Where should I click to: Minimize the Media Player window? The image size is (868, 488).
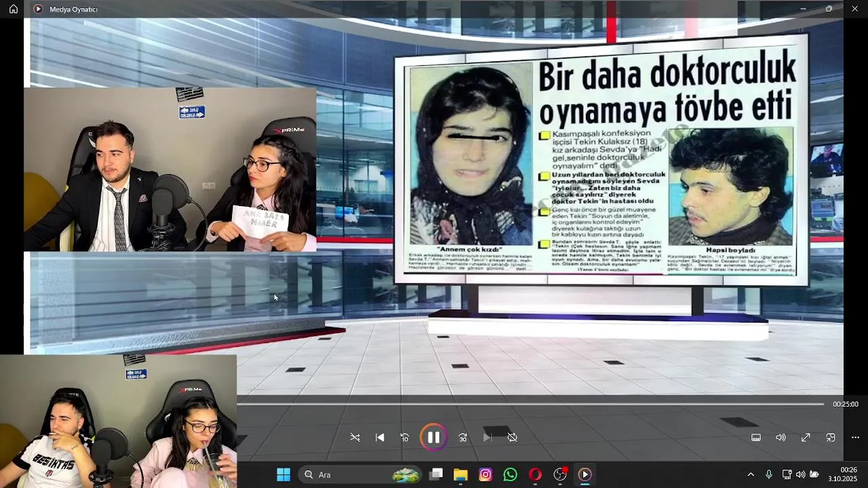click(x=803, y=9)
